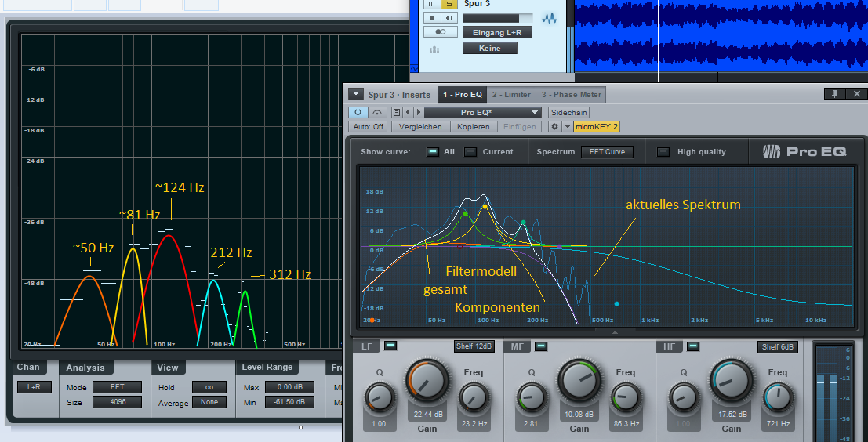
Task: Select the cyan HF band node near 500 Hz
Action: (x=616, y=304)
